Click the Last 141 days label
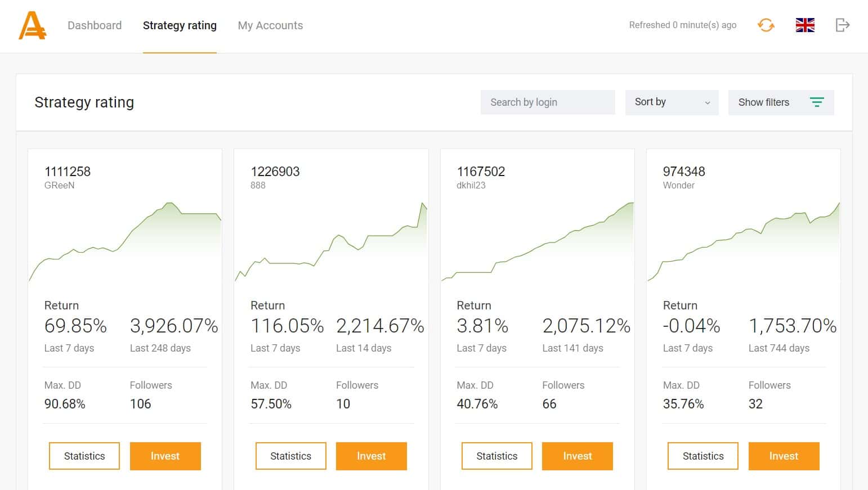This screenshot has width=868, height=490. (x=572, y=348)
